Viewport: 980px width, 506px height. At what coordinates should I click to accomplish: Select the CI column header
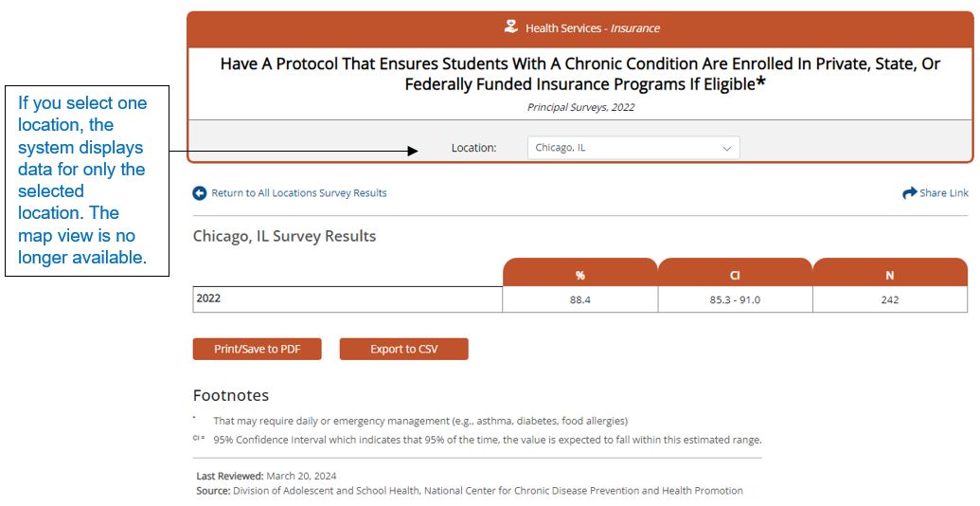click(735, 273)
